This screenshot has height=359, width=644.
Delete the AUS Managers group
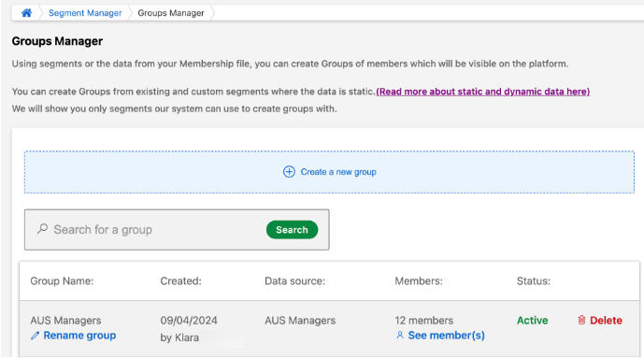(x=606, y=321)
